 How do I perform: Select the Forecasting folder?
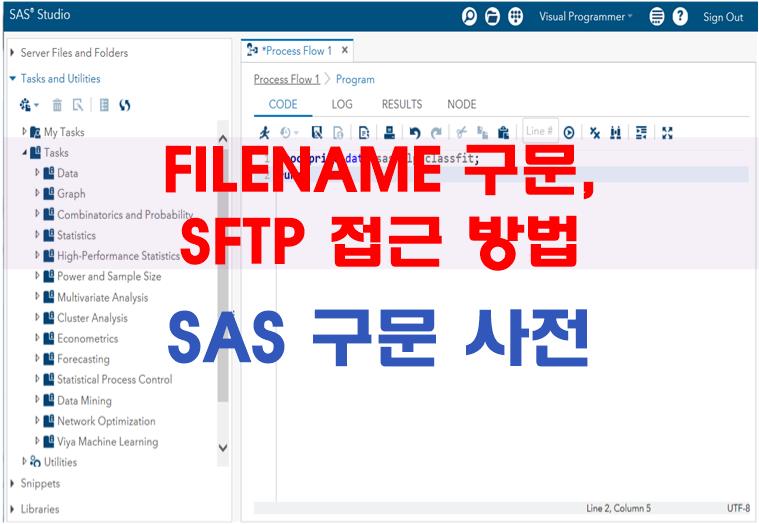[x=83, y=359]
